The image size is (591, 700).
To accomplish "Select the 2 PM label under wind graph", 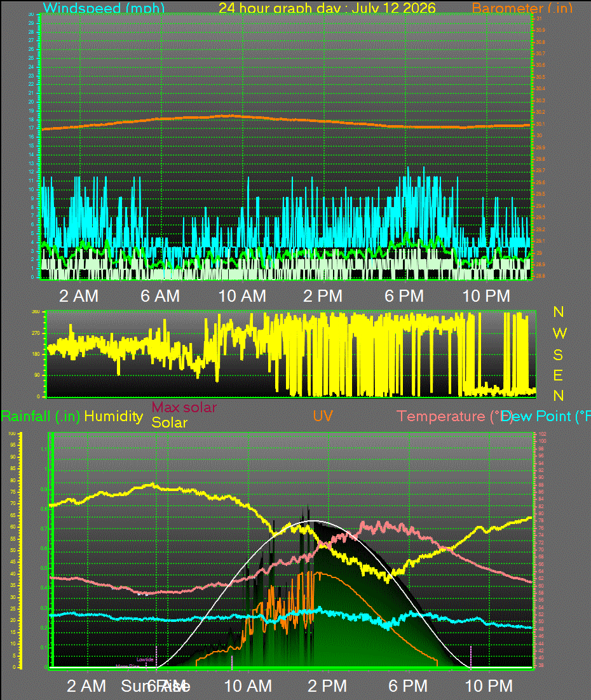I will point(323,296).
